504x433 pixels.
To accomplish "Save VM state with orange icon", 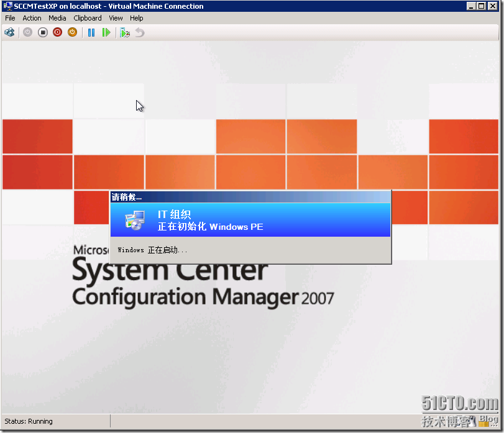I will click(72, 32).
